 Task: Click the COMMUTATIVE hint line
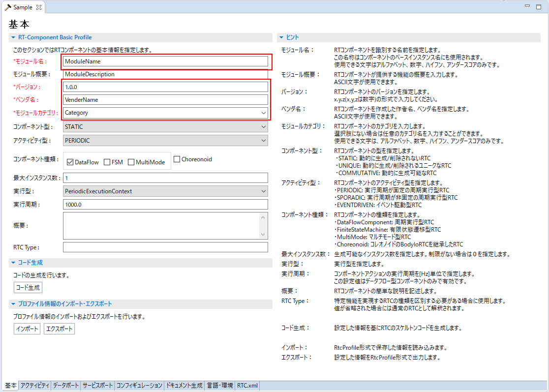pyautogui.click(x=386, y=173)
